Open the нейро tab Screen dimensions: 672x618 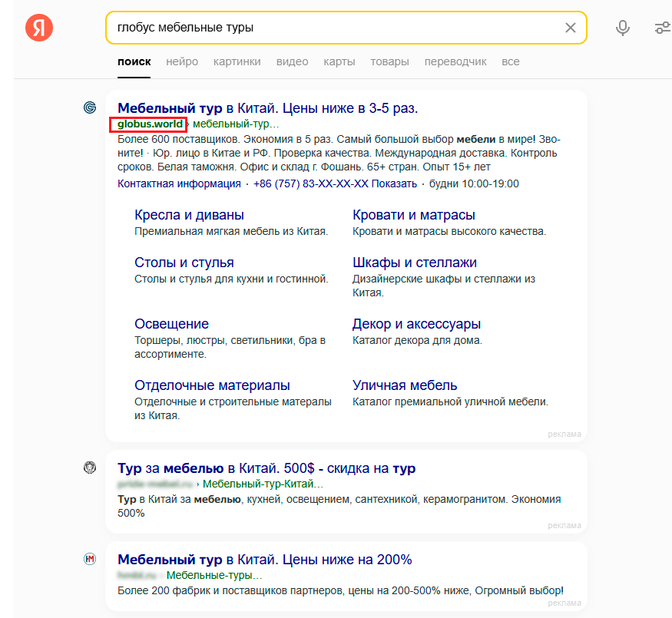182,61
